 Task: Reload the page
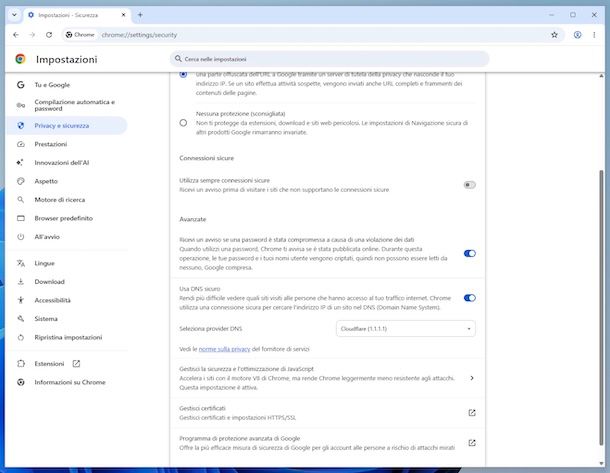pyautogui.click(x=49, y=35)
